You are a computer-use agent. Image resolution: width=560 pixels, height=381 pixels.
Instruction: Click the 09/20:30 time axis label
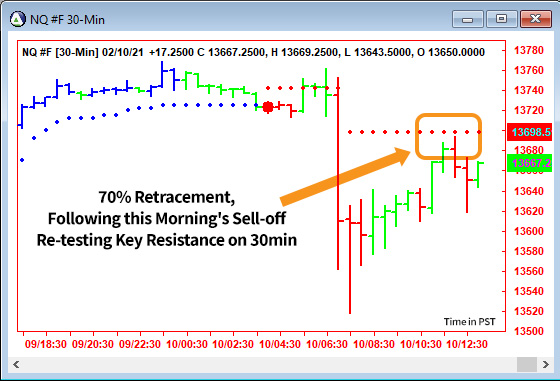pos(92,344)
